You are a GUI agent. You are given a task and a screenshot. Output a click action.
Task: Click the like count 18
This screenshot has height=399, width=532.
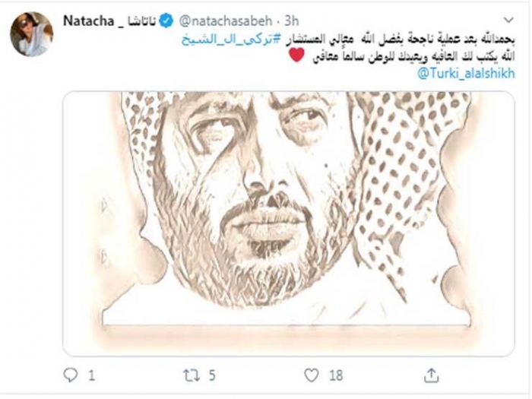click(336, 375)
